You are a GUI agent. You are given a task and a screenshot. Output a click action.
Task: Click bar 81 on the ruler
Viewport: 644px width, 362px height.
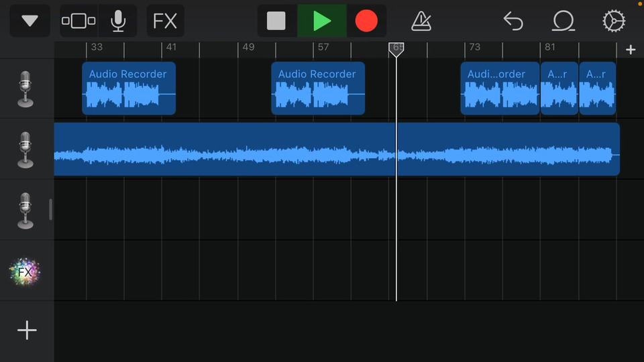[550, 47]
